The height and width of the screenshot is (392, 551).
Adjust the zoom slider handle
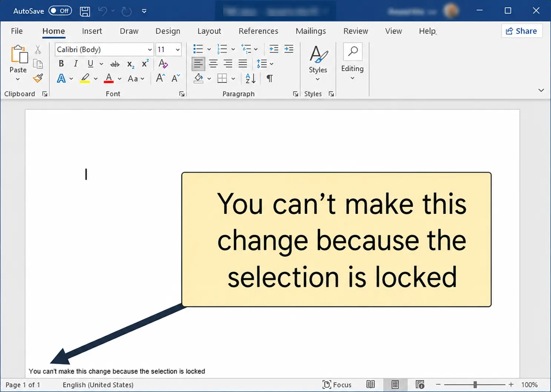point(475,385)
